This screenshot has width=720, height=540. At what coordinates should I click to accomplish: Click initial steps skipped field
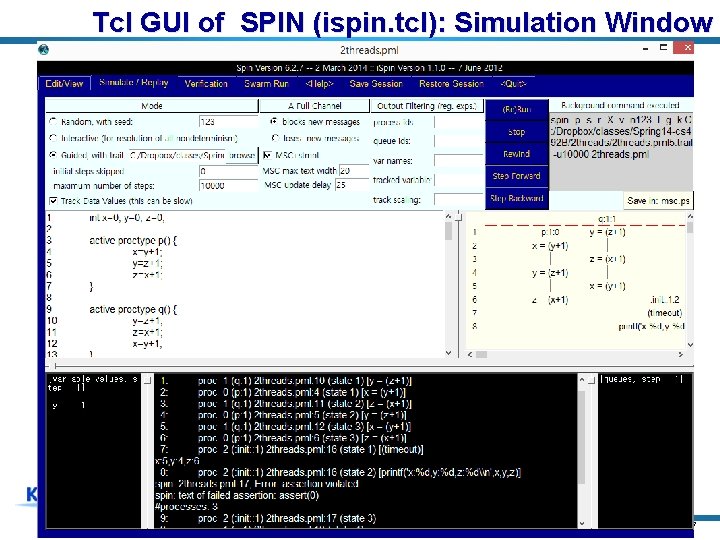point(228,171)
